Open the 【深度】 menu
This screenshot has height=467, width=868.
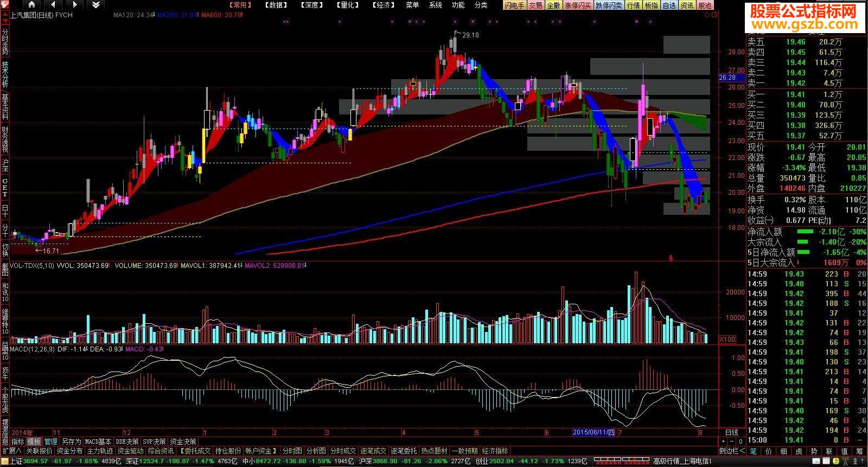pos(312,5)
